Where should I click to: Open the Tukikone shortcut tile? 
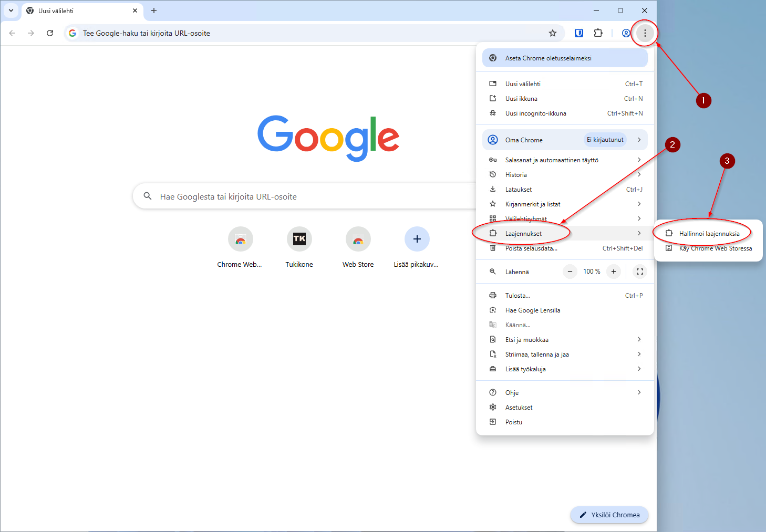click(x=299, y=248)
